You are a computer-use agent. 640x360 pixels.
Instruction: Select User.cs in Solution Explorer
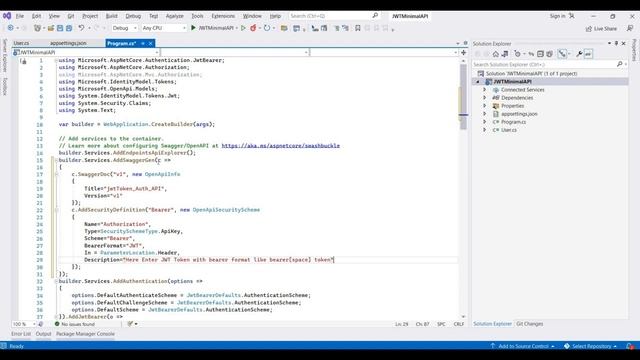[x=509, y=130]
